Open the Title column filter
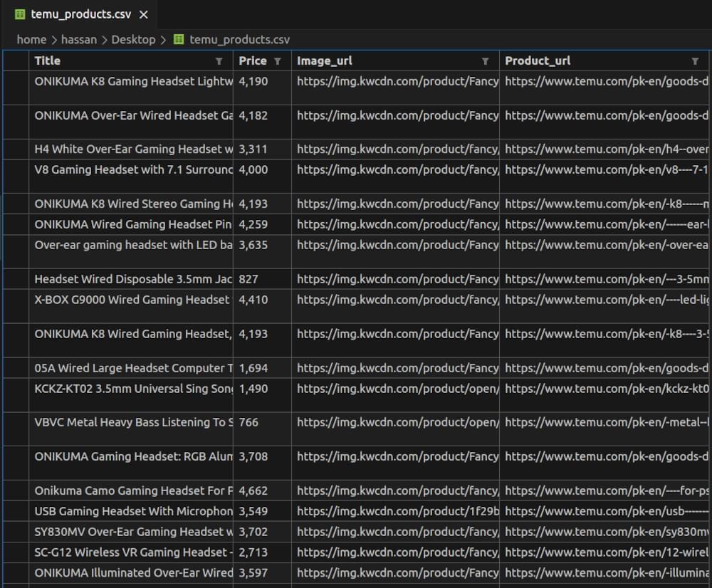This screenshot has width=712, height=588. 219,61
